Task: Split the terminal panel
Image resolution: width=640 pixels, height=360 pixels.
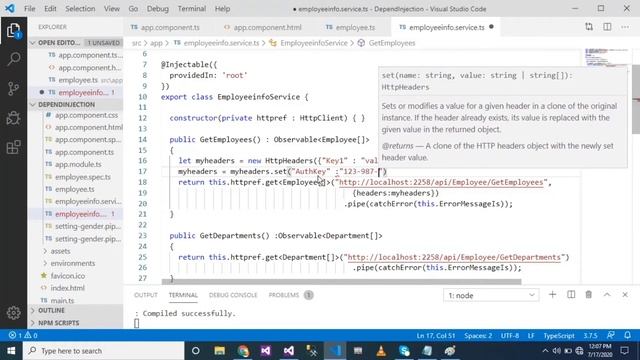Action: click(x=571, y=295)
